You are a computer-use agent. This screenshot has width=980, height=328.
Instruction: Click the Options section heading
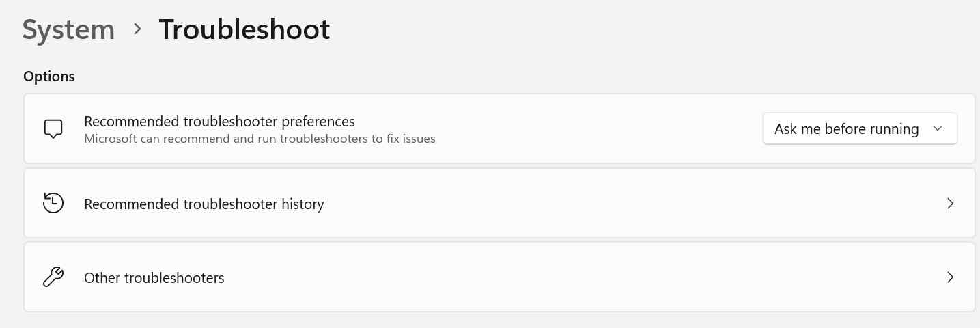tap(49, 77)
